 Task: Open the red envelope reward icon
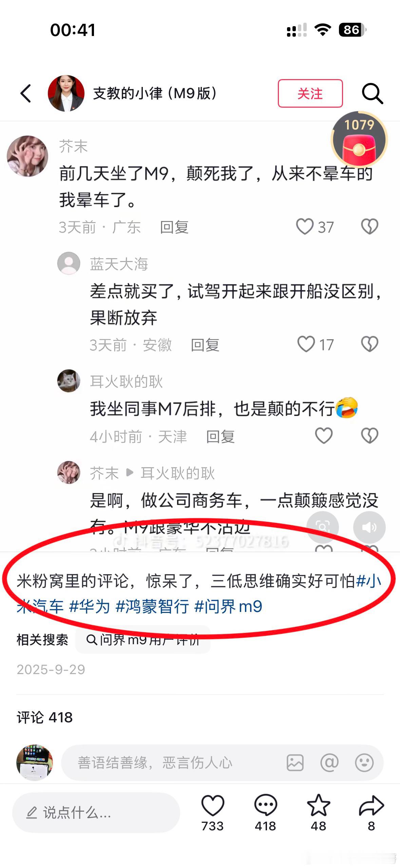tap(359, 140)
